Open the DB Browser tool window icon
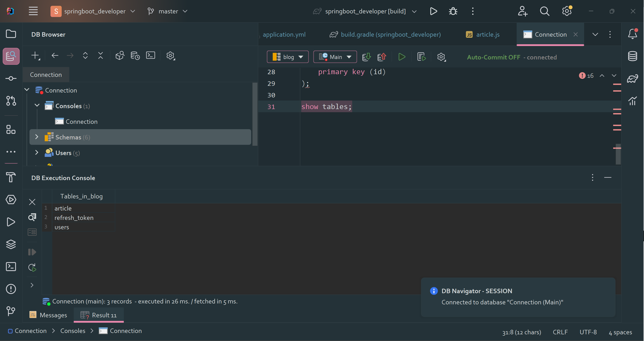 11,56
